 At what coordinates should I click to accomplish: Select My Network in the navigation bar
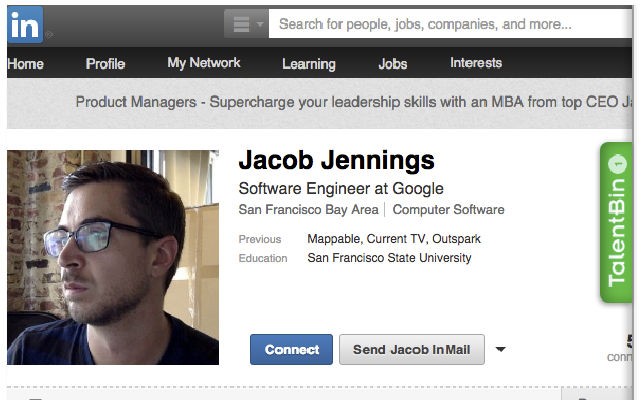tap(204, 63)
